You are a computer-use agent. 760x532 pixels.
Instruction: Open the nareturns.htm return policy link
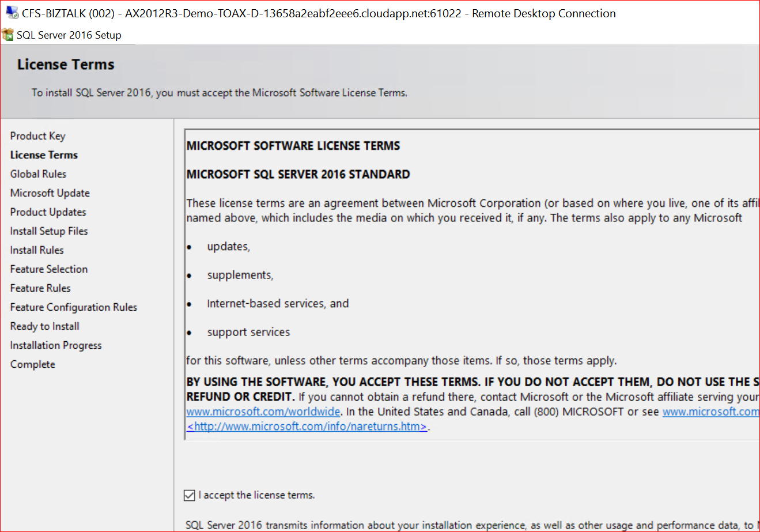click(x=307, y=427)
